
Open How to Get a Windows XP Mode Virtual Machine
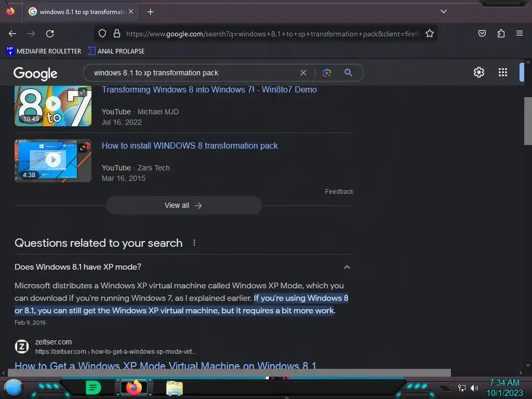pyautogui.click(x=165, y=366)
